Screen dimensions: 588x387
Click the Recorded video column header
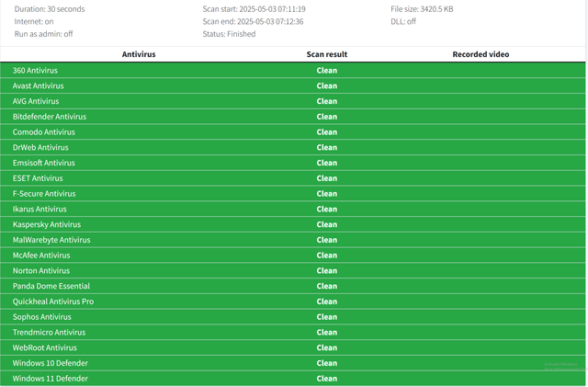click(x=481, y=54)
